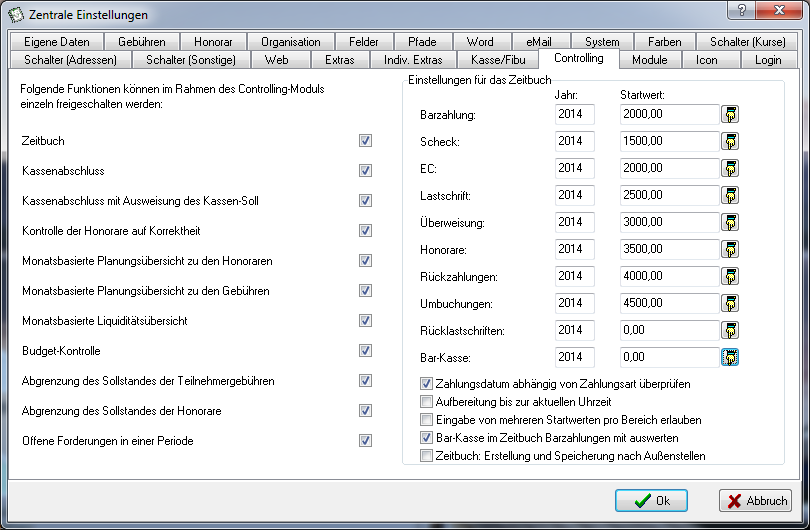Open the Word tab
Viewport: 810px width, 530px height.
point(480,42)
